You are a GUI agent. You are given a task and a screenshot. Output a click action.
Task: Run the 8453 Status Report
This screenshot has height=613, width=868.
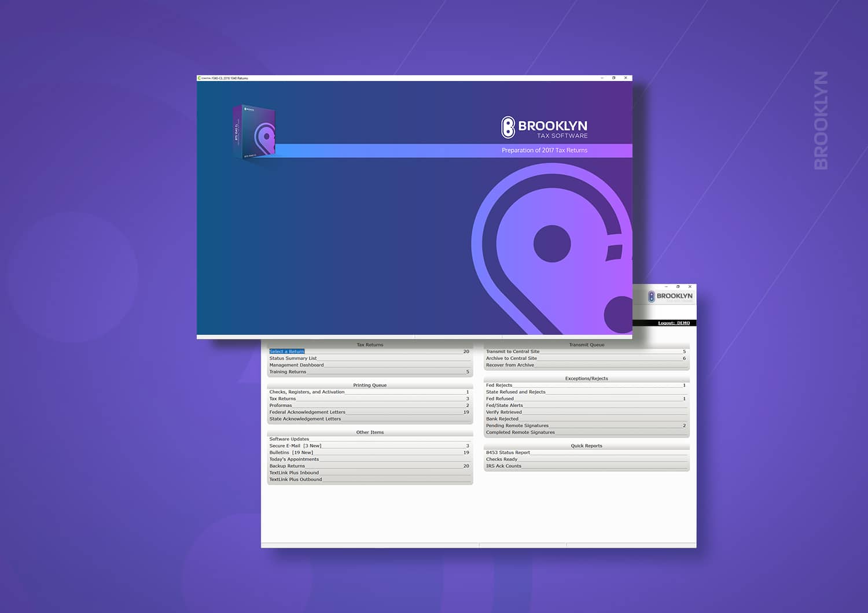(508, 453)
